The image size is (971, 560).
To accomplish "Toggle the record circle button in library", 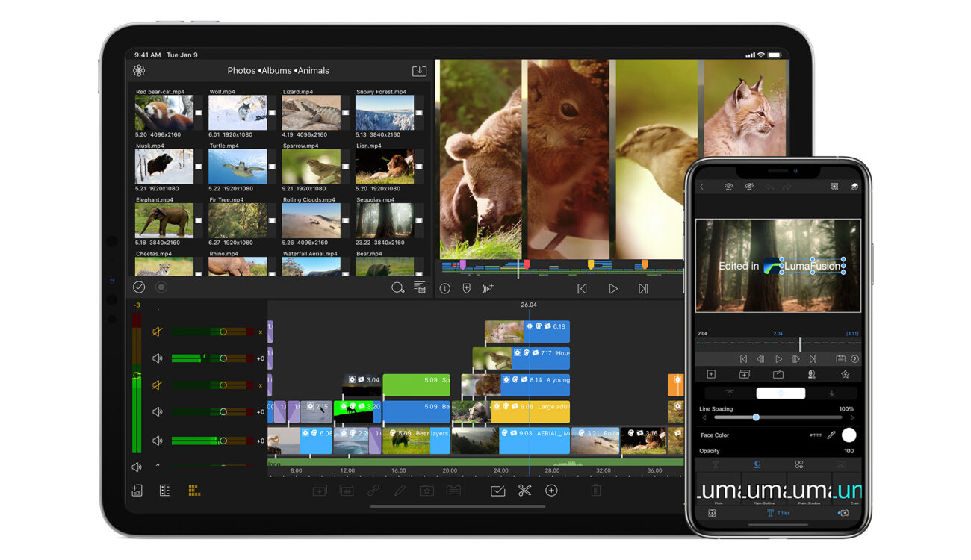I will (x=161, y=287).
